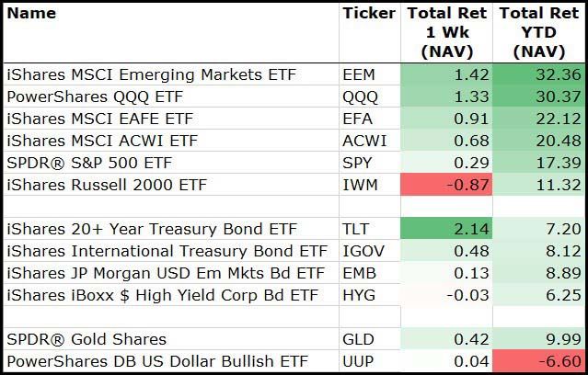Click the Name column header

point(31,13)
